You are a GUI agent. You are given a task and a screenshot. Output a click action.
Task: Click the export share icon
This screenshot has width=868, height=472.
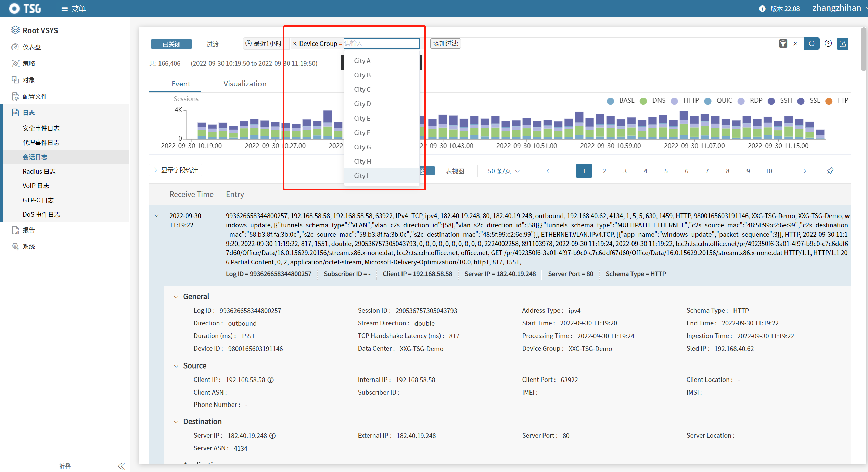[843, 44]
